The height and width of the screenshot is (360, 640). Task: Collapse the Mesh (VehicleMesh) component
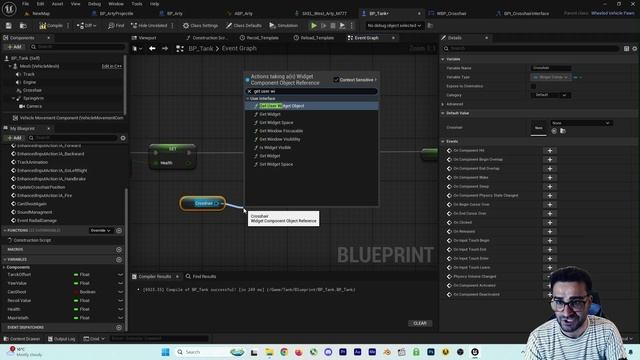pos(9,66)
